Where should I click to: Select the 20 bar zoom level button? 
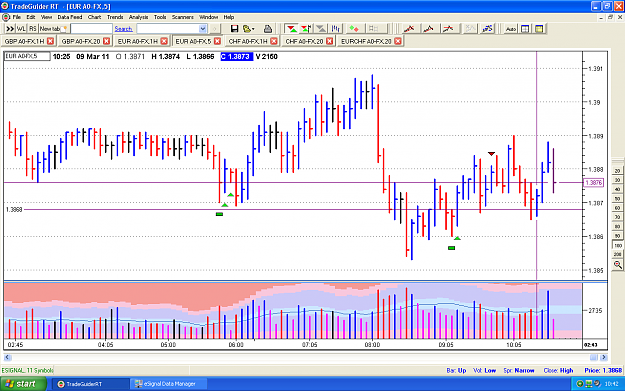(x=618, y=171)
